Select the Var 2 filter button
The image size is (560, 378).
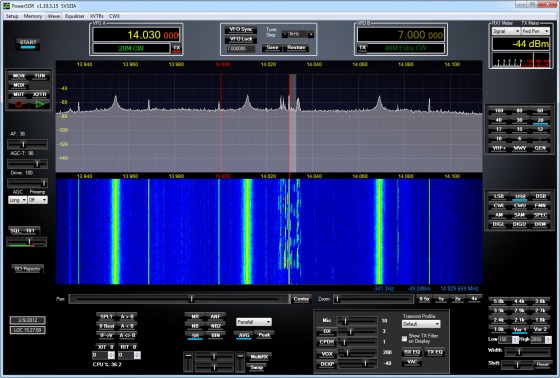coord(540,329)
